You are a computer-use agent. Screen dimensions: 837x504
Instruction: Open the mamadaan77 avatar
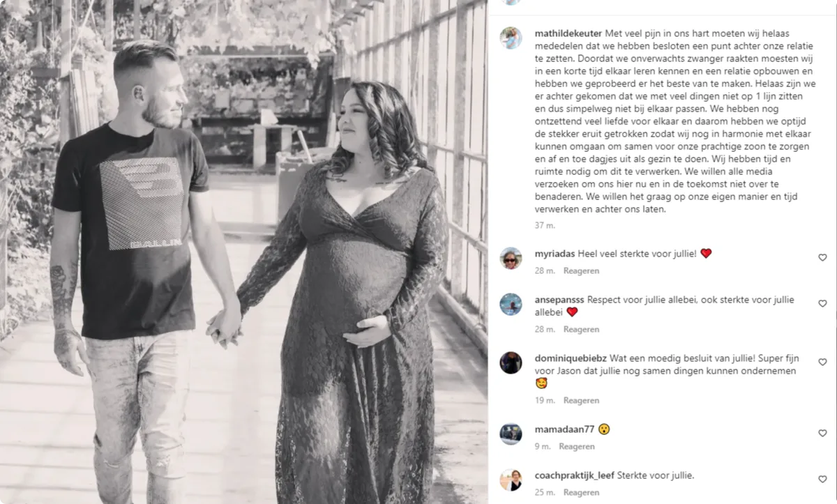511,434
